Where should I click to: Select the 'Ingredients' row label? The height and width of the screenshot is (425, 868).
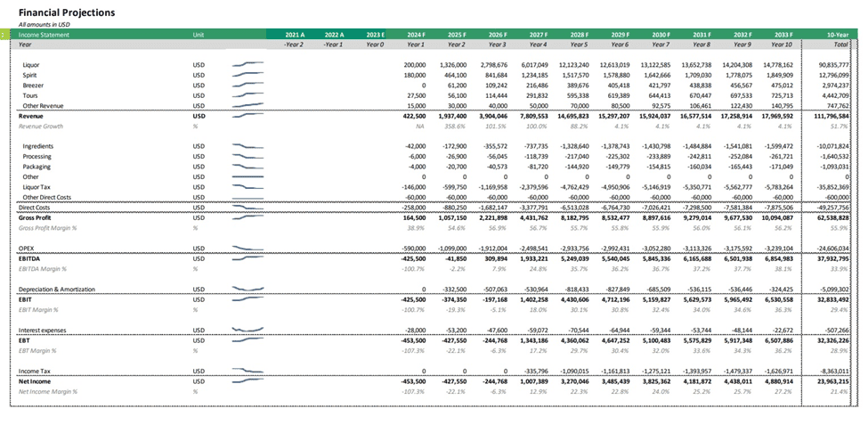pos(37,146)
